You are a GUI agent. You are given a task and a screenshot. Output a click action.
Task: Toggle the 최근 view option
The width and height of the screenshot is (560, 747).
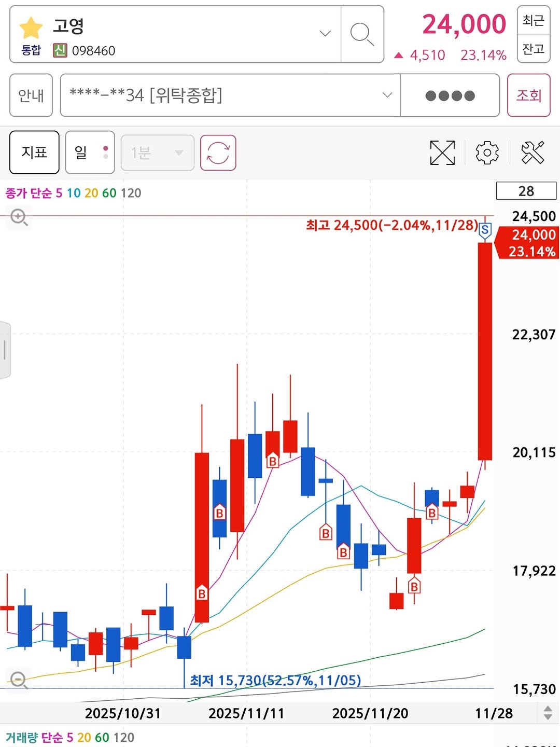pos(533,20)
